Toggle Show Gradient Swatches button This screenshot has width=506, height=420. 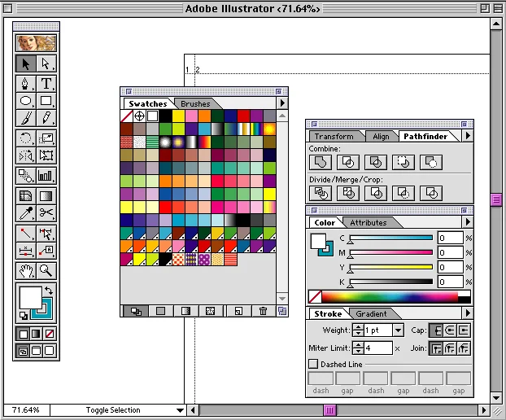point(185,311)
